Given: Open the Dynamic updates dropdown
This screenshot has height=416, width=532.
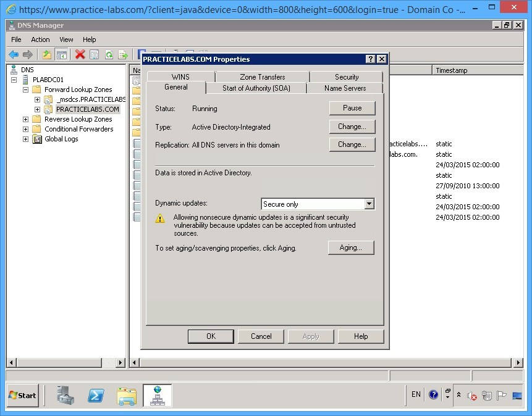Looking at the screenshot, I should click(x=369, y=204).
